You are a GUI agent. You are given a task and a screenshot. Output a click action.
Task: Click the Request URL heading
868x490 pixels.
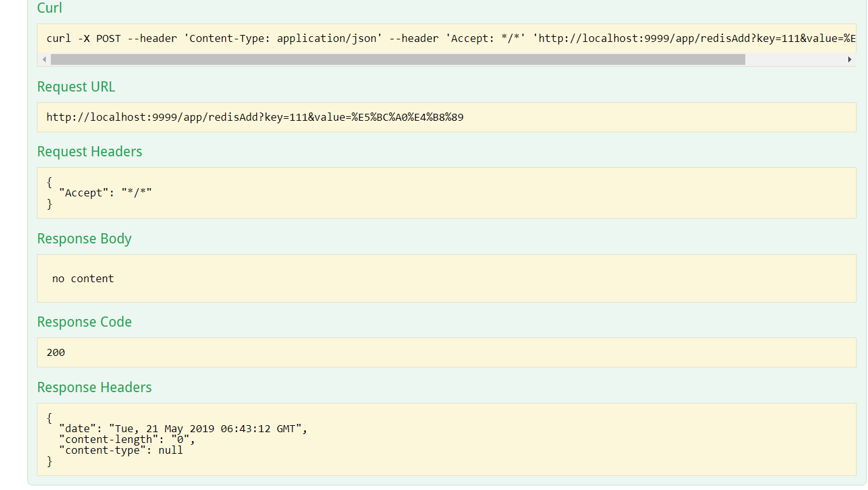pos(76,87)
